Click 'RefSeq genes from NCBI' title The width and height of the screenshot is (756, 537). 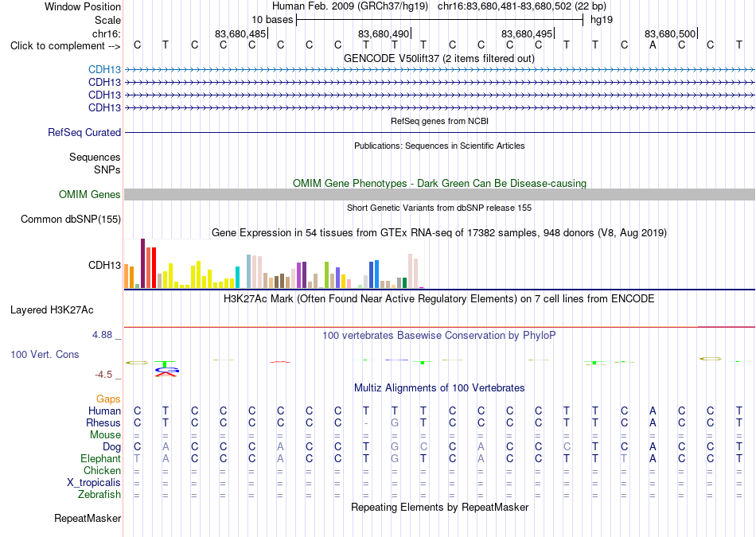pyautogui.click(x=439, y=121)
